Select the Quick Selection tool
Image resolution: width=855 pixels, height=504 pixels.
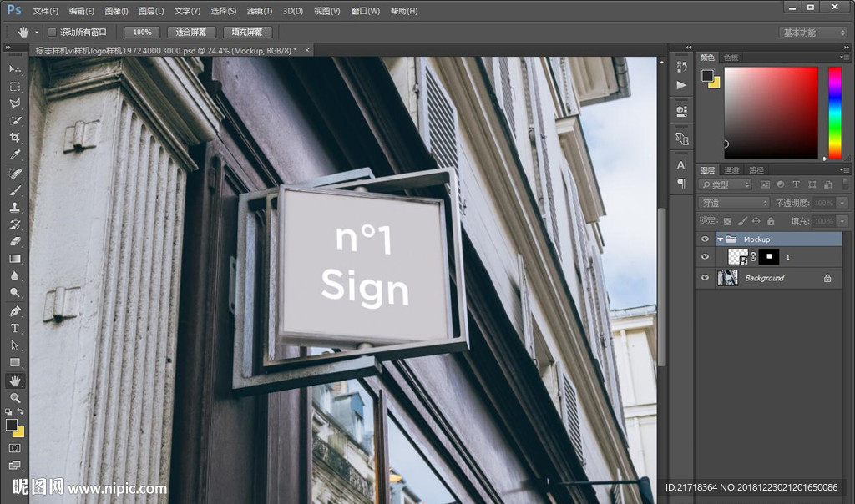tap(15, 120)
